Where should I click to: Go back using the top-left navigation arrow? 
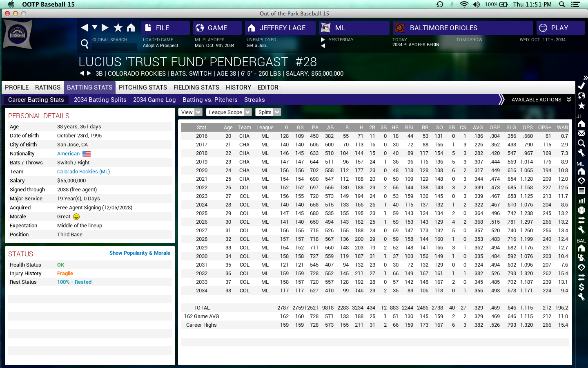[x=85, y=28]
